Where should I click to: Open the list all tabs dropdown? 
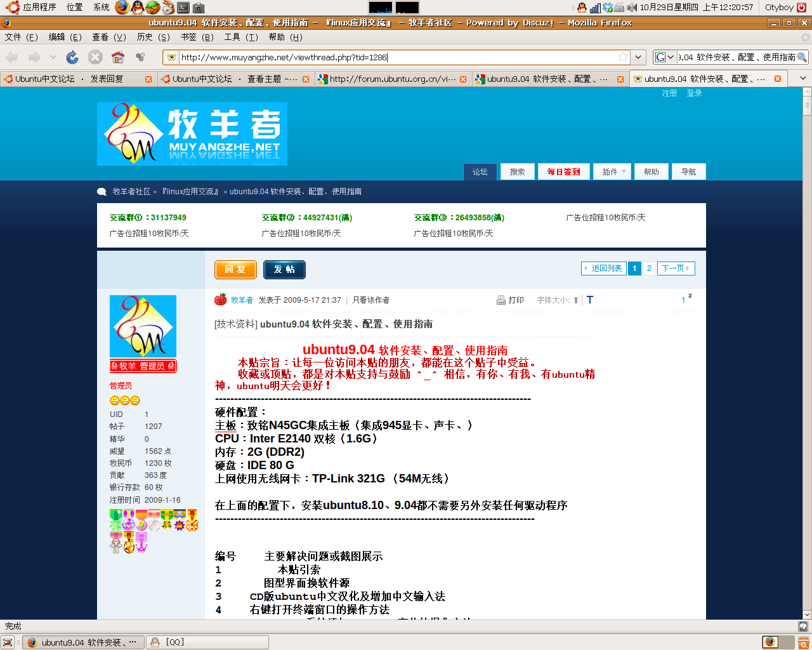pyautogui.click(x=802, y=79)
